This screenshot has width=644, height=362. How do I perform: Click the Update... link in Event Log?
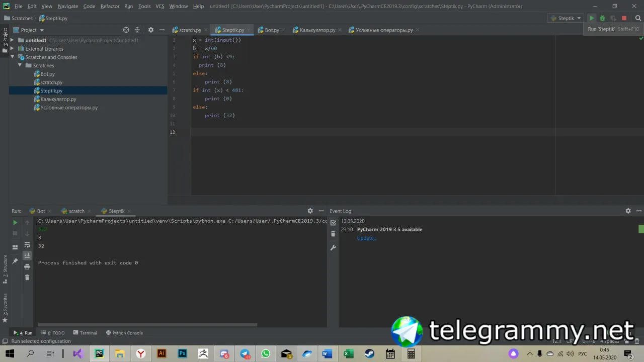[x=366, y=238]
